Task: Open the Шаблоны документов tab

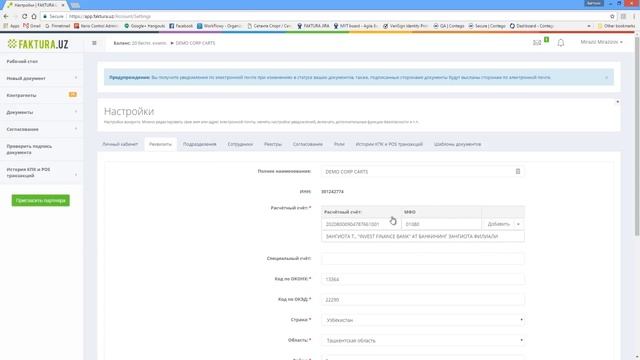Action: [x=458, y=144]
